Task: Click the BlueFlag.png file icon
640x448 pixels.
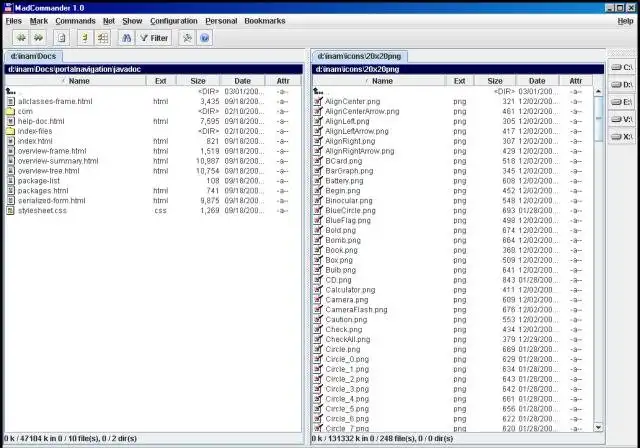Action: (x=318, y=220)
